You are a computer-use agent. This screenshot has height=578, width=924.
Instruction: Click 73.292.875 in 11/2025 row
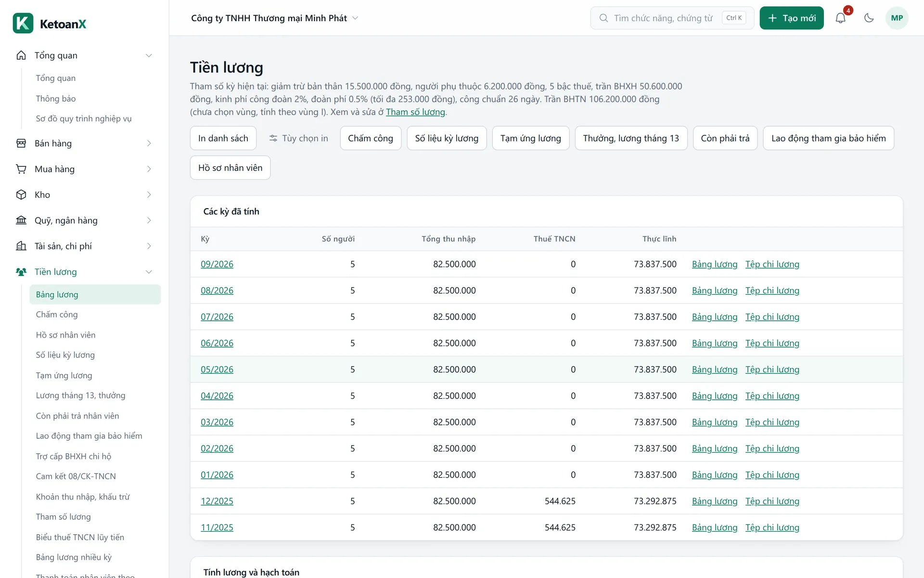(x=655, y=527)
